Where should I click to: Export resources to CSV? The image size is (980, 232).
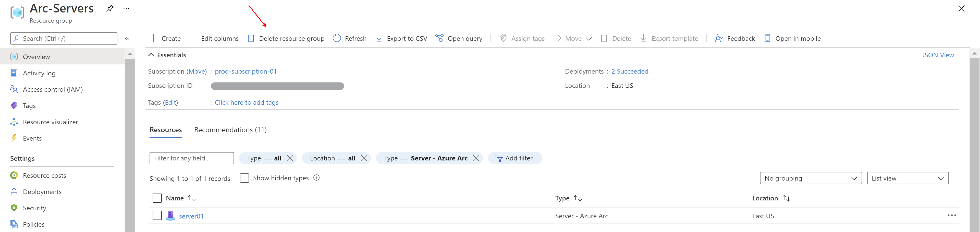(x=401, y=38)
